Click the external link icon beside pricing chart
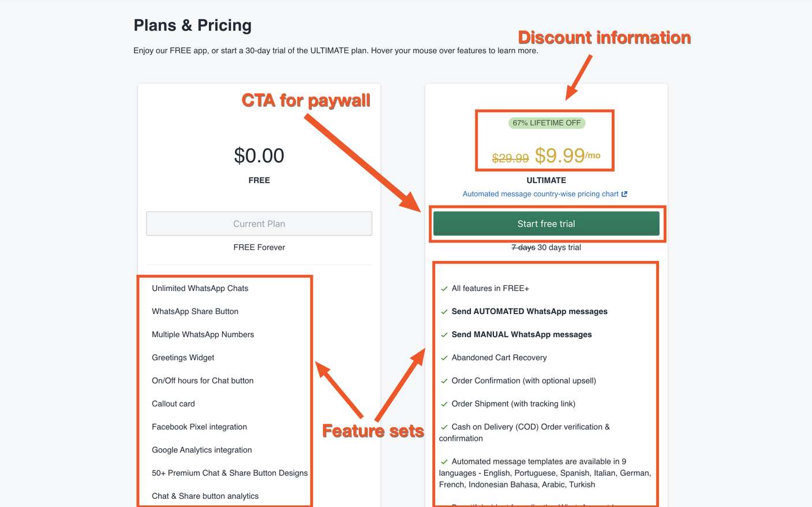Viewport: 812px width, 507px height. click(624, 194)
